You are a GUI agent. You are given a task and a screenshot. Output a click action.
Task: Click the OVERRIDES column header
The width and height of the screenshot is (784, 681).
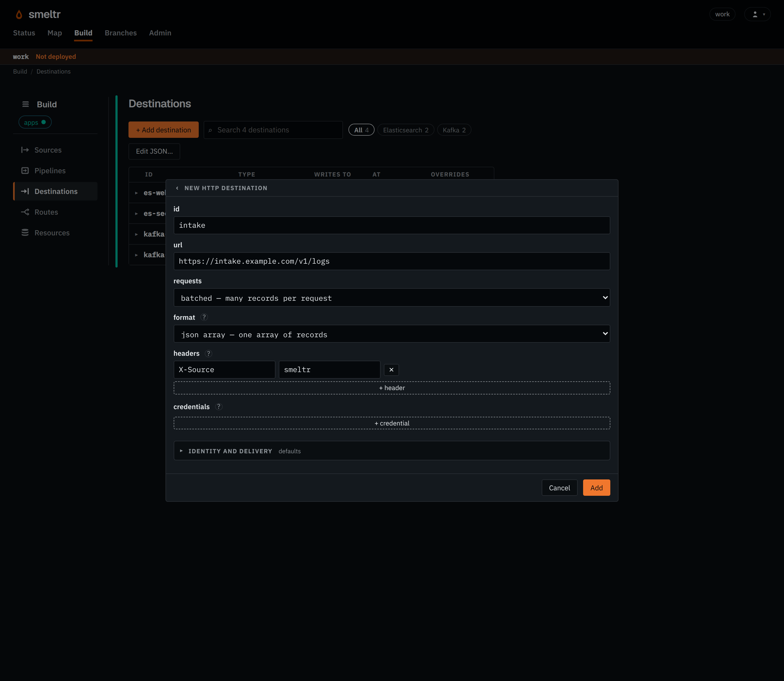click(x=450, y=174)
